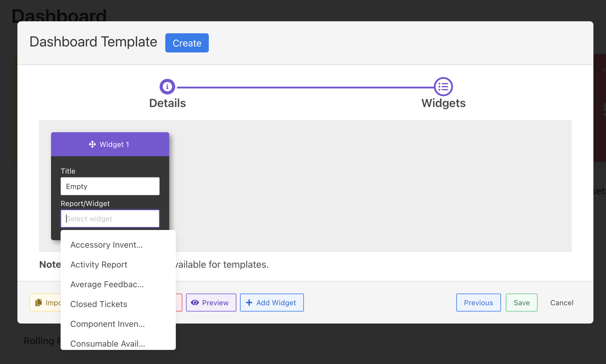606x364 pixels.
Task: Open the Select widget dropdown field
Action: pos(110,219)
